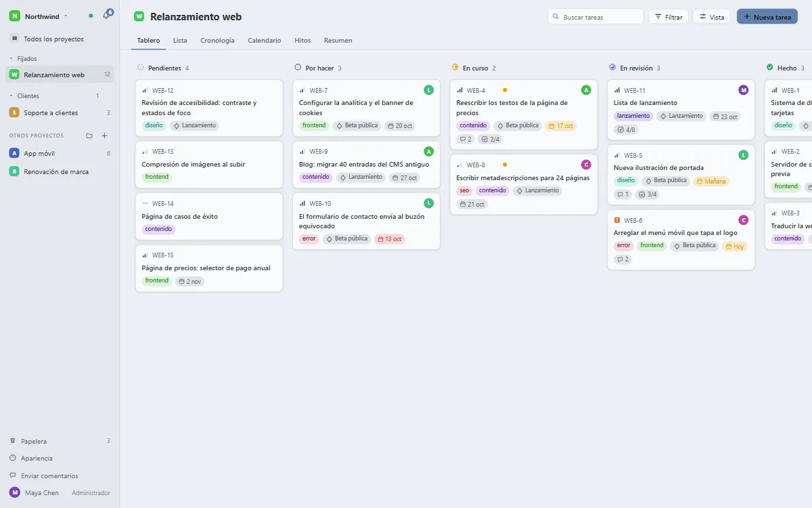Open the App móvil project
Image resolution: width=812 pixels, height=508 pixels.
click(60, 153)
